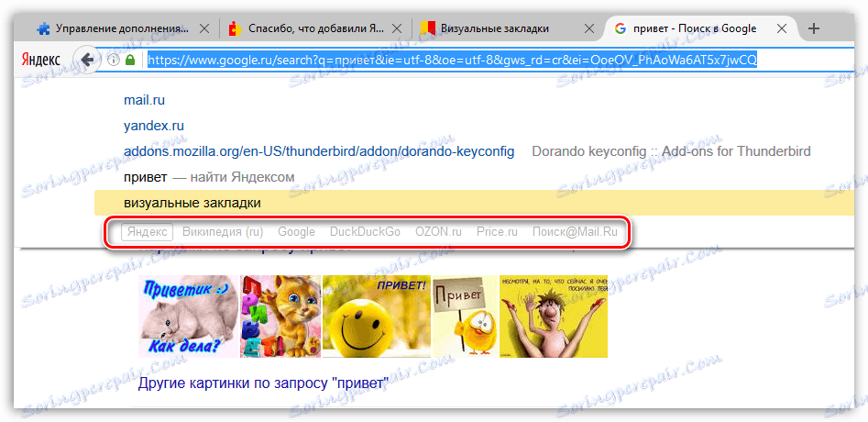The image size is (868, 422).
Task: Click Google favicon on привет tab
Action: [x=620, y=28]
